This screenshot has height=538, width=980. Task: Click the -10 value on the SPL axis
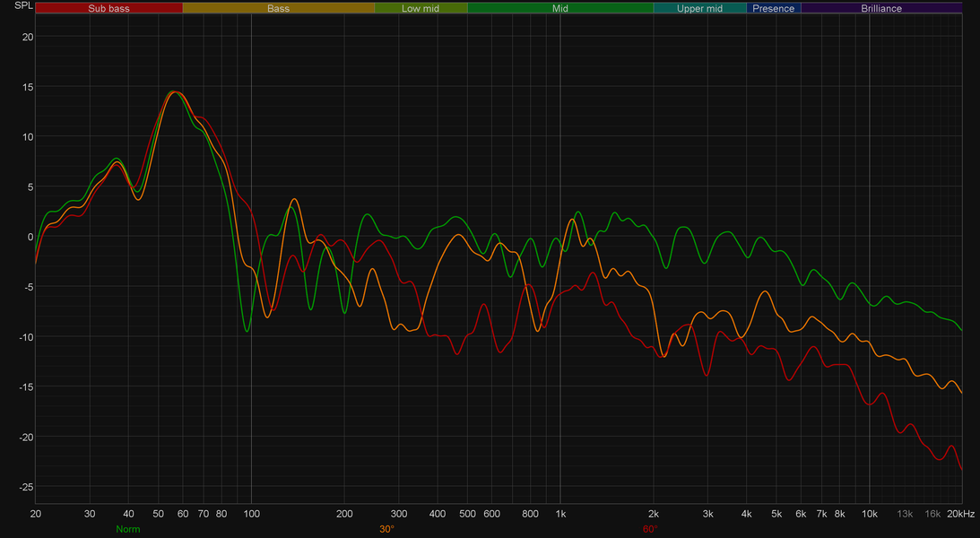coord(25,337)
